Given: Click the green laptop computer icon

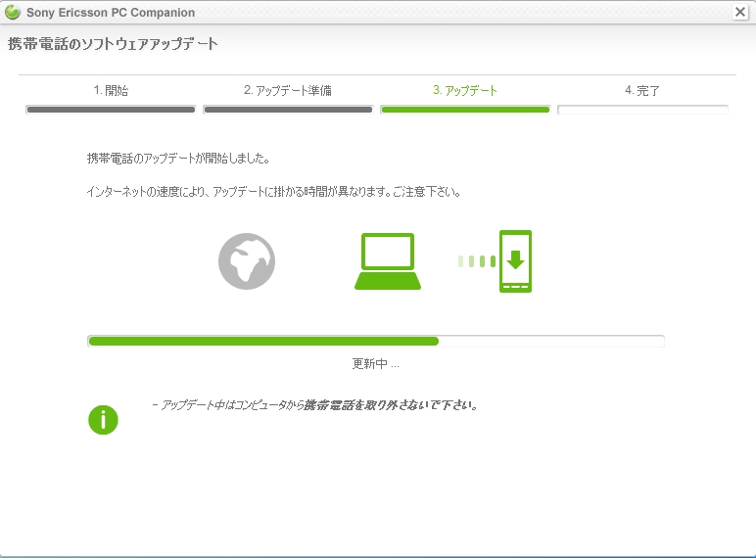Looking at the screenshot, I should point(388,261).
